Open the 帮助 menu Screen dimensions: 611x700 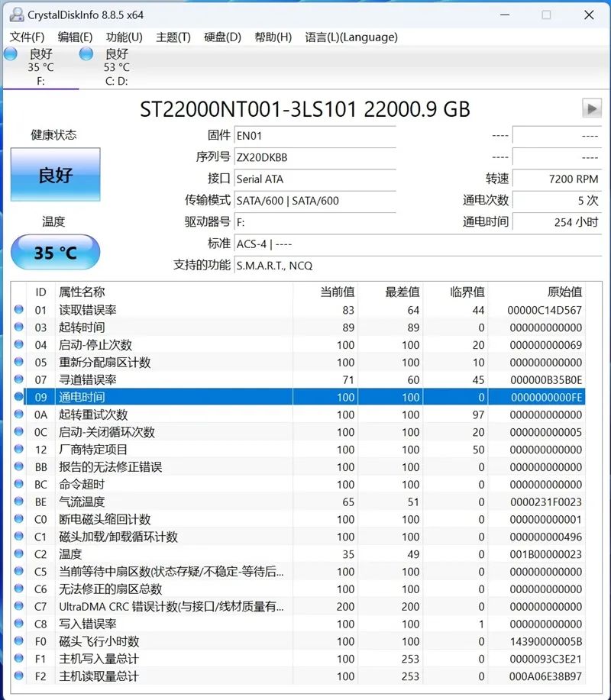tap(273, 37)
